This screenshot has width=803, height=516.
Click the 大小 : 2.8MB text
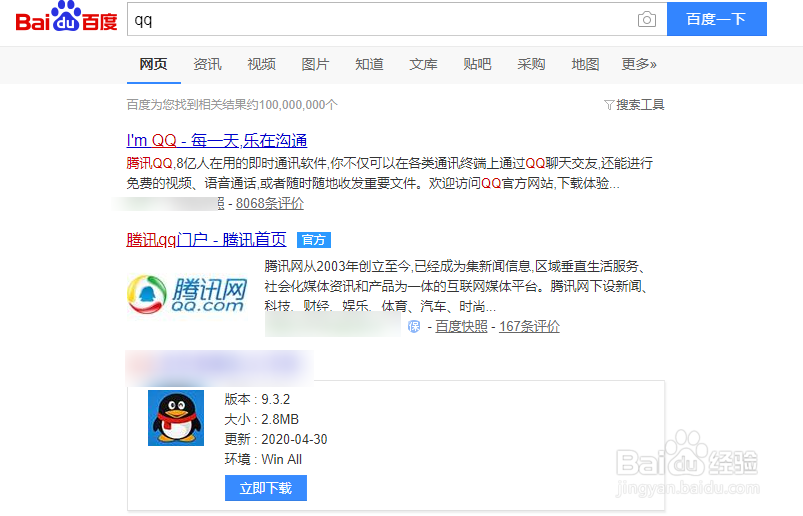pyautogui.click(x=262, y=419)
